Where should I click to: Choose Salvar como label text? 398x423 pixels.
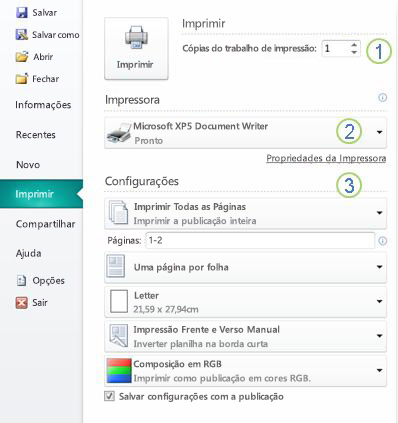(56, 35)
